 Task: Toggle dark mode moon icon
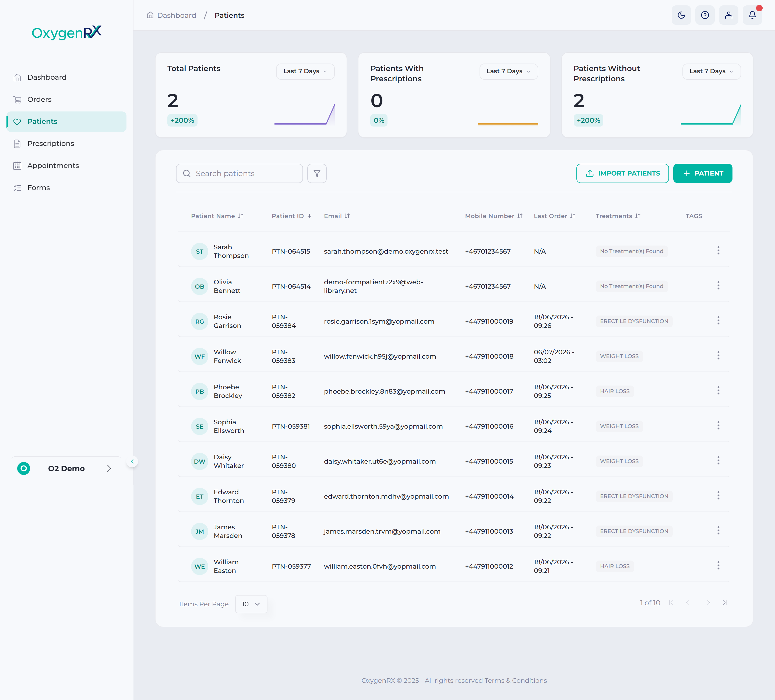(681, 15)
